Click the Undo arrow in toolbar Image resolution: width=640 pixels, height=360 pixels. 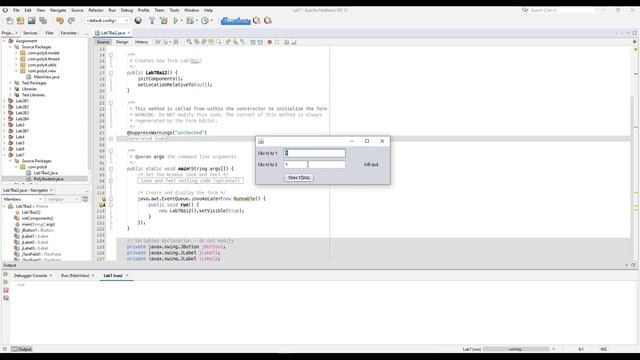tap(60, 20)
